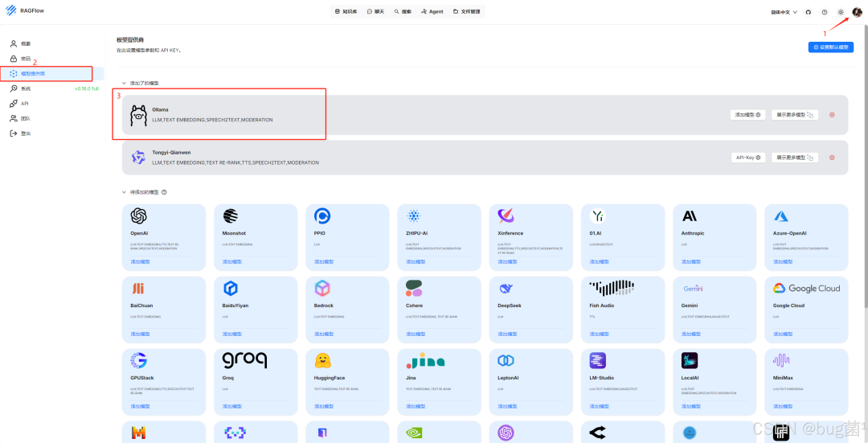Click the Jina logo icon
The image size is (868, 443).
[x=425, y=361]
